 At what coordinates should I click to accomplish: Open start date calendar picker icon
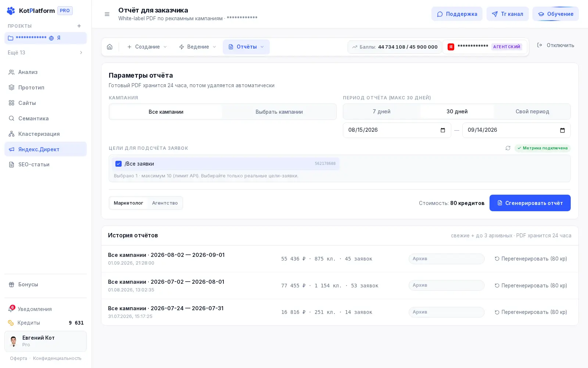point(443,130)
